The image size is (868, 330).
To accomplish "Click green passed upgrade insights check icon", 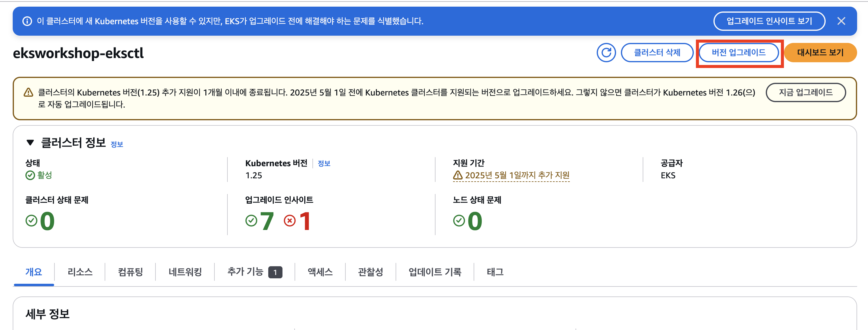I will click(x=251, y=221).
